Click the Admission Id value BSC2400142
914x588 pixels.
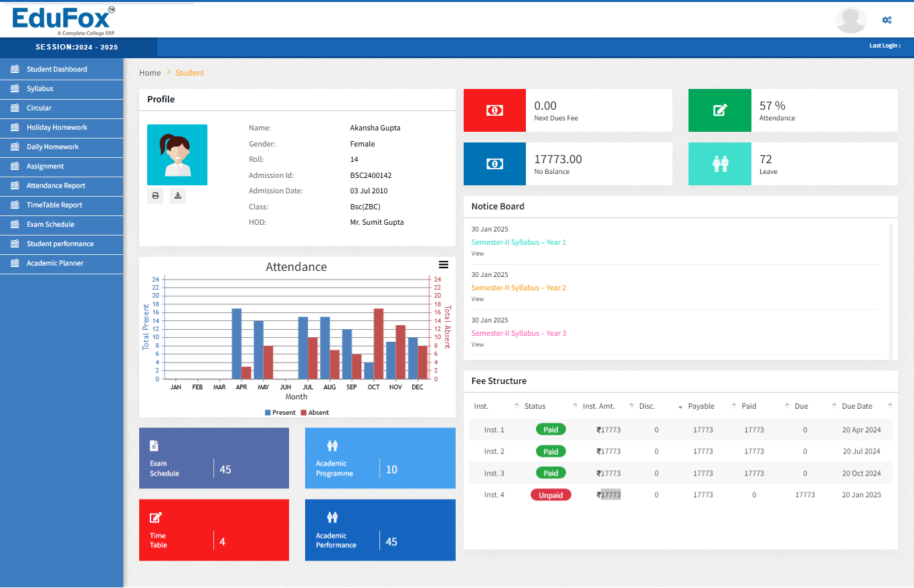pyautogui.click(x=371, y=175)
